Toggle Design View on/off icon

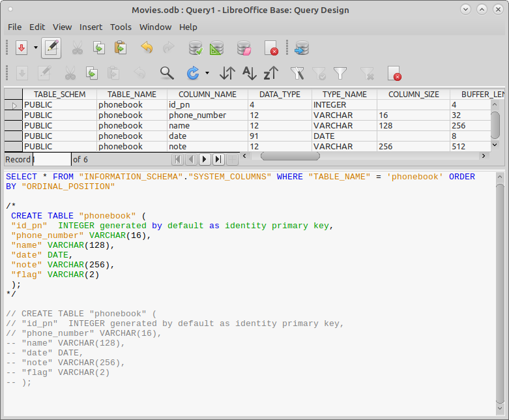tap(216, 48)
